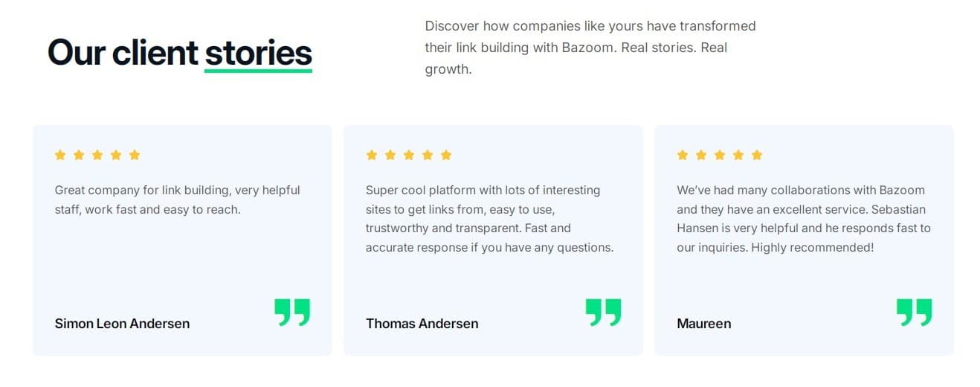Click first star in Simon Leon Andersen's review
Image resolution: width=980 pixels, height=387 pixels.
click(x=60, y=155)
